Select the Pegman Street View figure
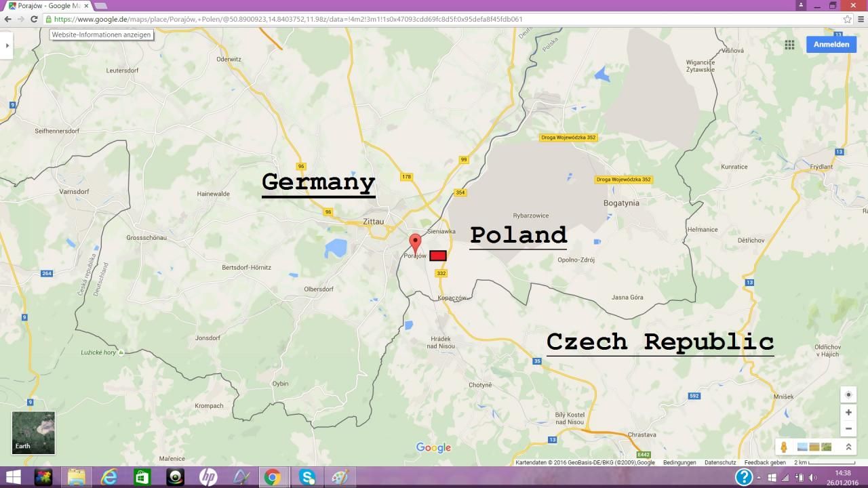This screenshot has width=868, height=488. [784, 446]
